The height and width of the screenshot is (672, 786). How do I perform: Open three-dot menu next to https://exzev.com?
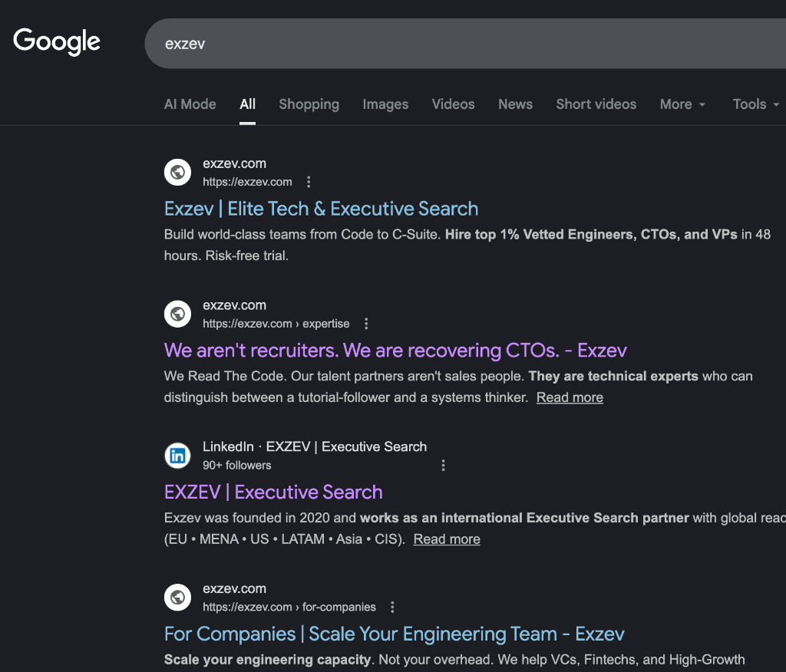click(309, 182)
